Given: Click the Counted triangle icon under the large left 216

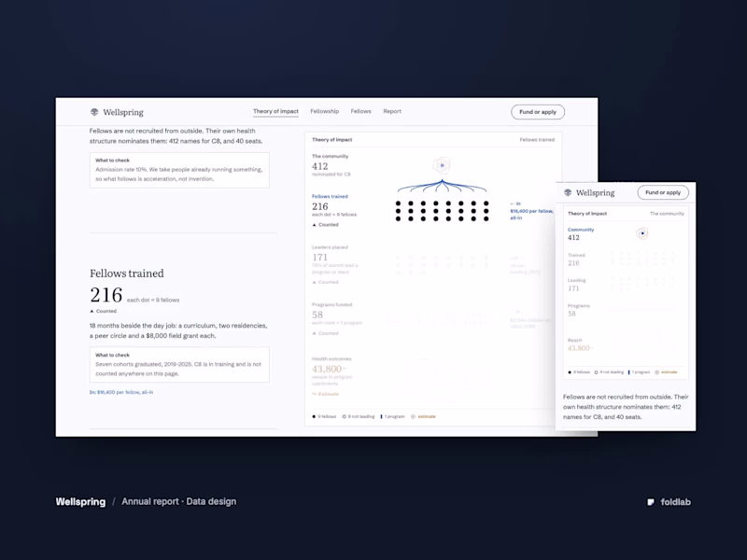Looking at the screenshot, I should point(92,311).
